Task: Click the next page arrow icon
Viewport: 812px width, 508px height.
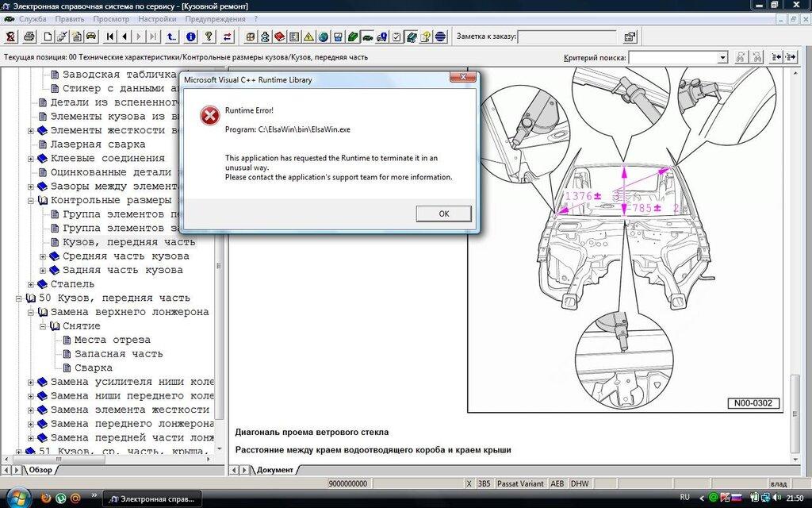Action: [139, 37]
